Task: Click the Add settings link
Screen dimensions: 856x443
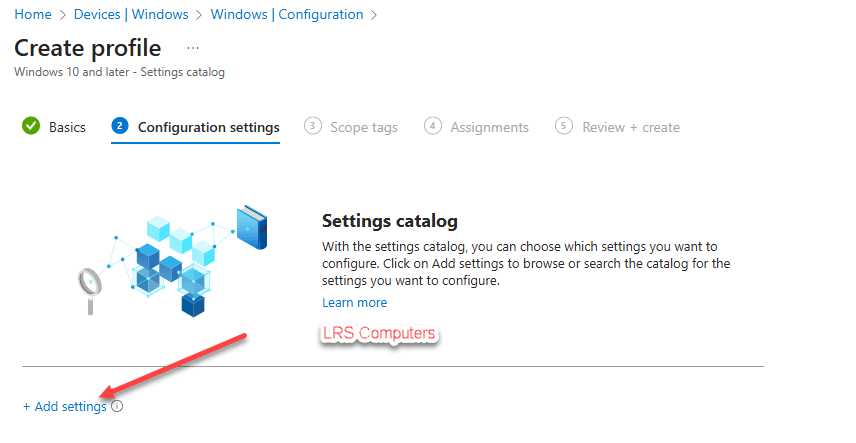Action: 64,407
